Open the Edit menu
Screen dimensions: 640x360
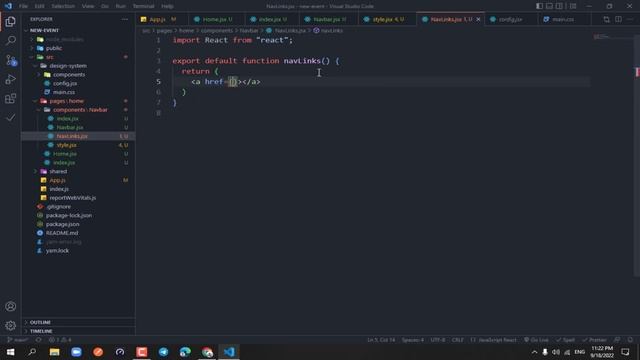[39, 6]
